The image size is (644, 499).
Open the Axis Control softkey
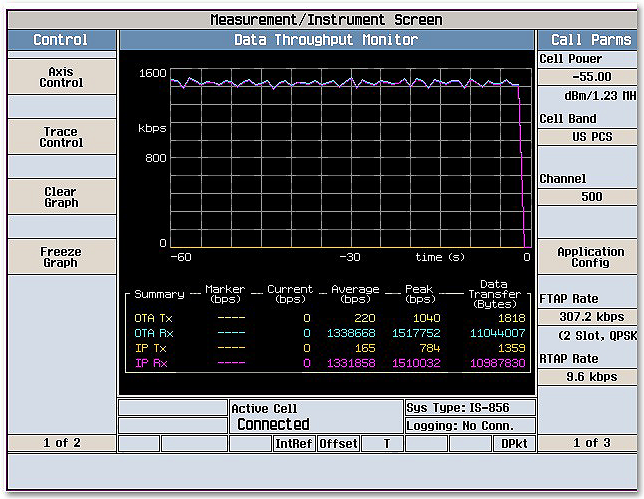point(62,77)
